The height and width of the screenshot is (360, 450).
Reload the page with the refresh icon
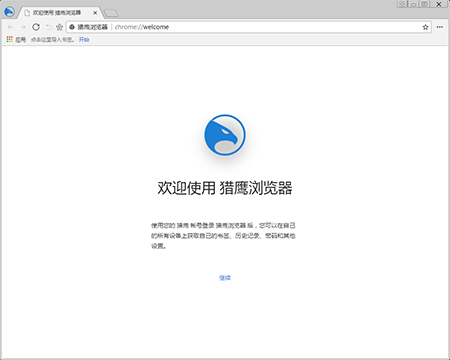36,27
